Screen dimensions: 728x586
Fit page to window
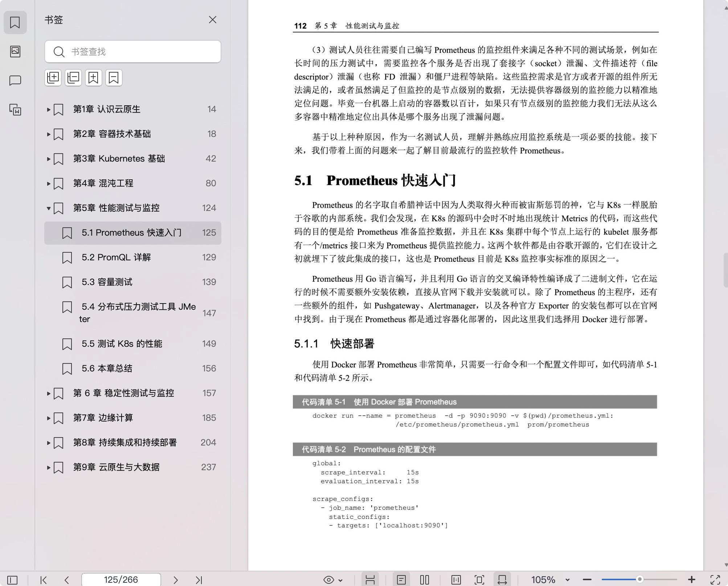479,580
